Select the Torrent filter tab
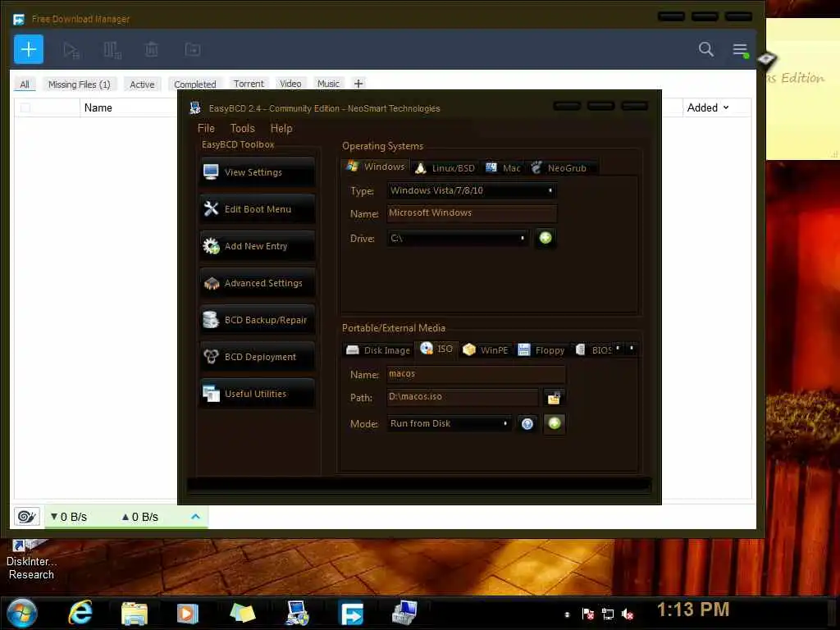 pyautogui.click(x=249, y=84)
